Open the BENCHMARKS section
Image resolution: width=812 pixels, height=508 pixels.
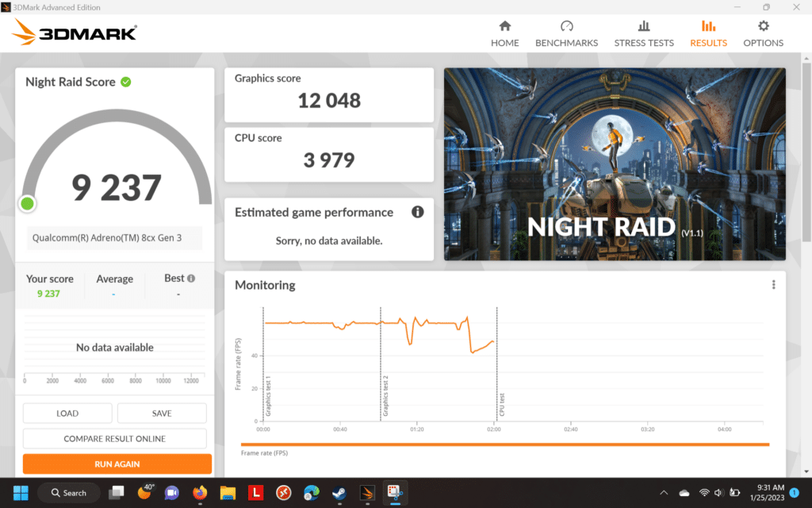coord(566,34)
